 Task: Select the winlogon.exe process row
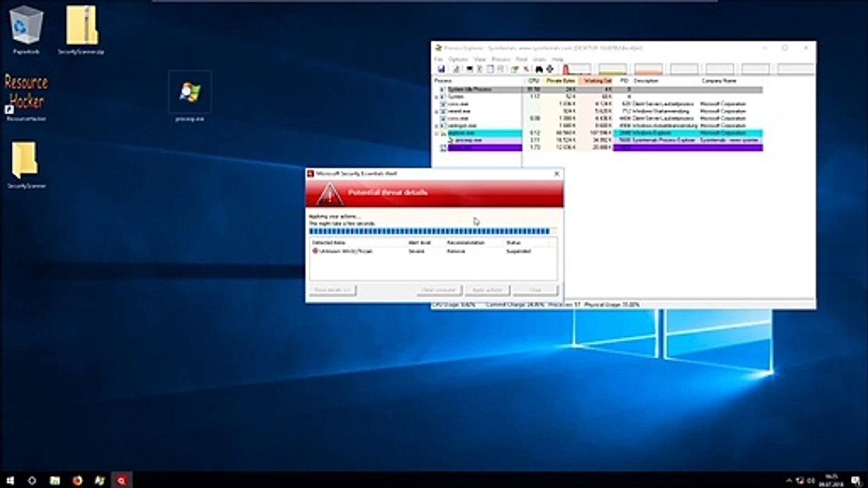(x=598, y=125)
